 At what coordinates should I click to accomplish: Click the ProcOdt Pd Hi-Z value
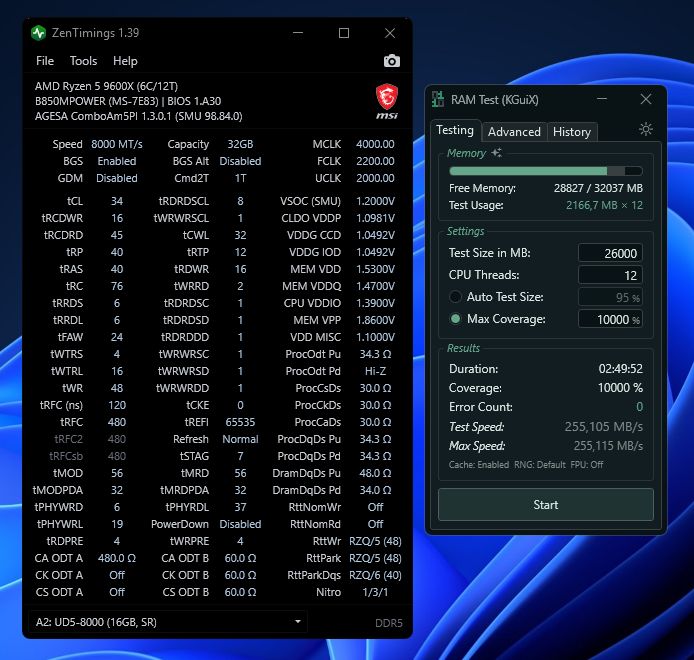(375, 371)
